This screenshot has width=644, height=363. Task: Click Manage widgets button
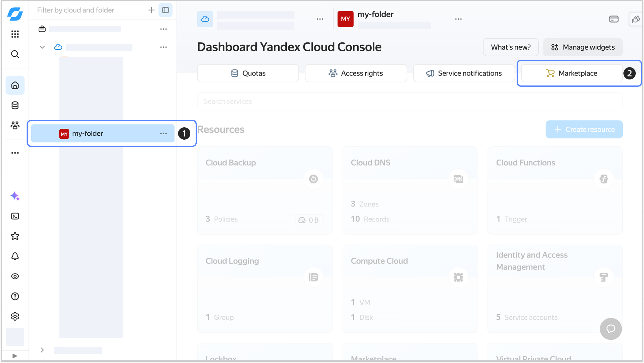pos(583,47)
